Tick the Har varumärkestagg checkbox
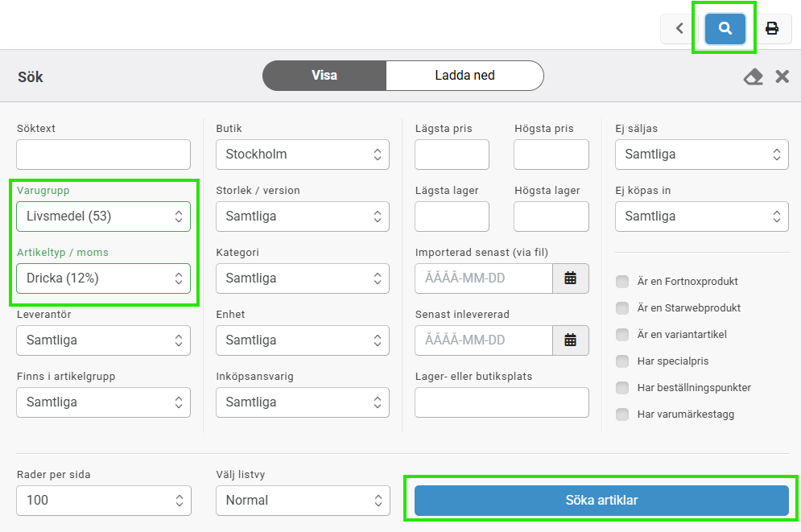The height and width of the screenshot is (532, 801). pyautogui.click(x=621, y=414)
